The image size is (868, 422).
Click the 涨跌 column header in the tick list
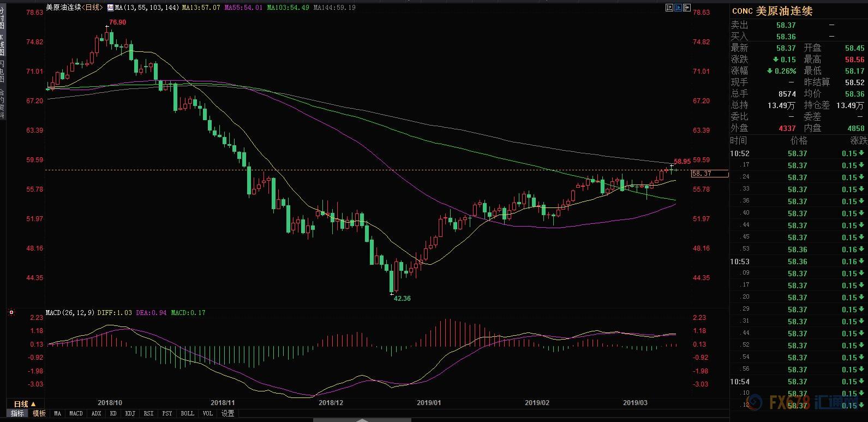click(859, 141)
